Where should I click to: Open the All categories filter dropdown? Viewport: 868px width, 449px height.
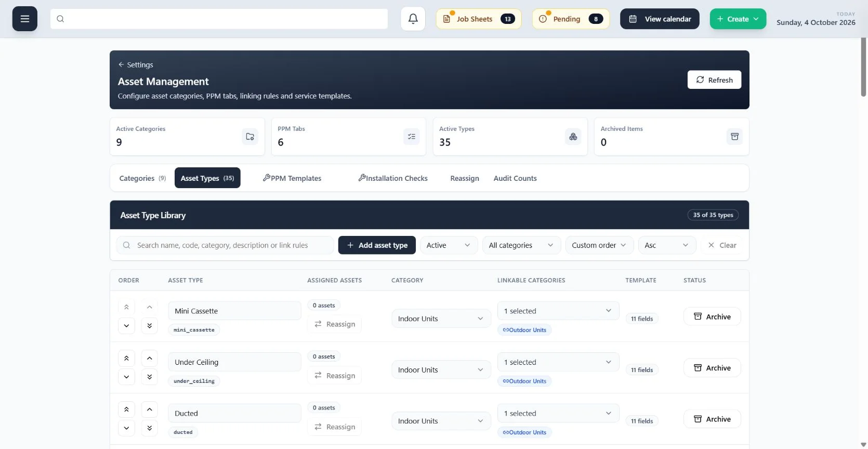coord(521,245)
